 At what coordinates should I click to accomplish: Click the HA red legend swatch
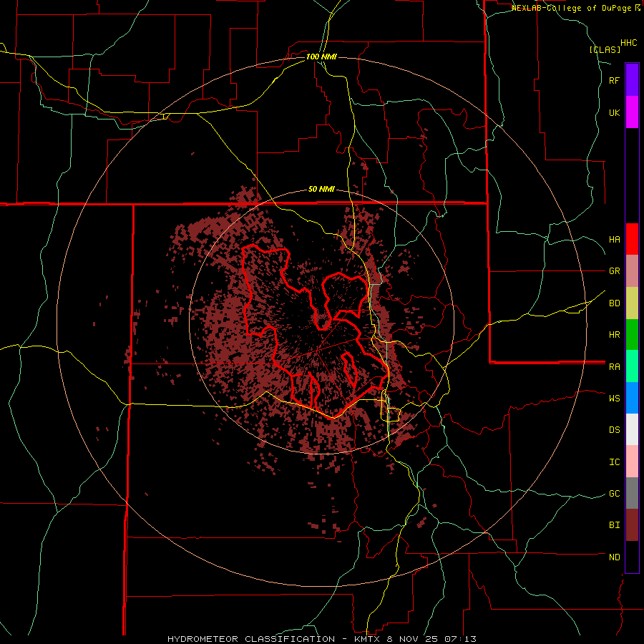(632, 239)
